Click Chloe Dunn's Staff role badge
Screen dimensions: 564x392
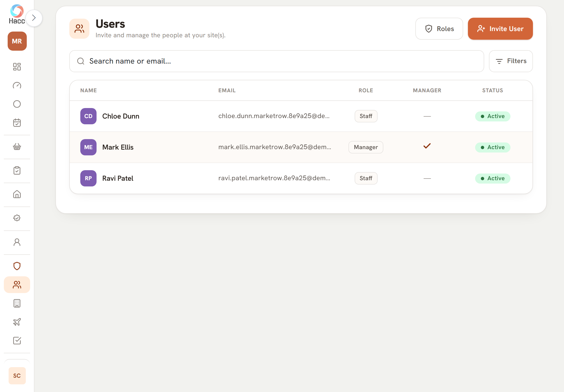click(366, 116)
